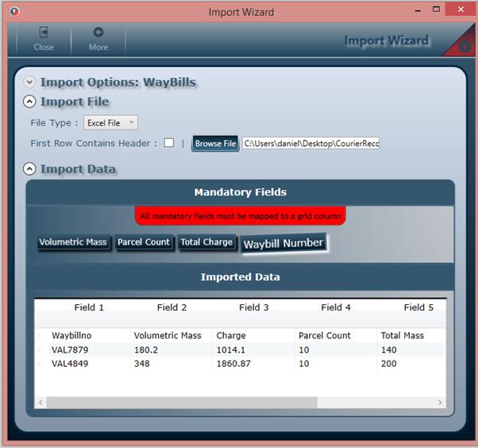Click the Browse File button

(215, 144)
